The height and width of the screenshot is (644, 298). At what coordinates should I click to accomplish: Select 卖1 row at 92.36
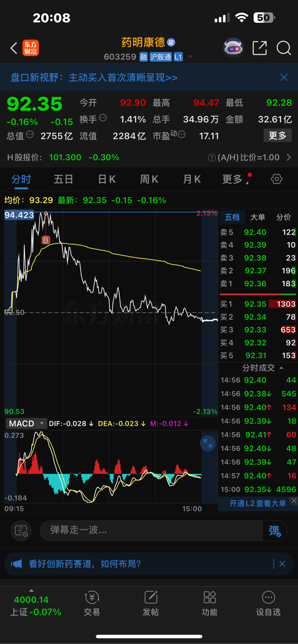coord(258,284)
